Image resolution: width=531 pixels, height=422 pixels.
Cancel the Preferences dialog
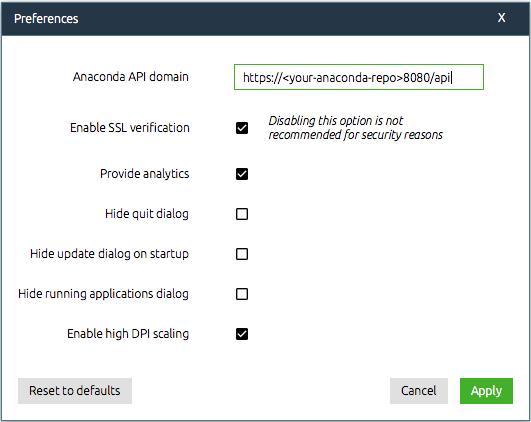pos(419,391)
